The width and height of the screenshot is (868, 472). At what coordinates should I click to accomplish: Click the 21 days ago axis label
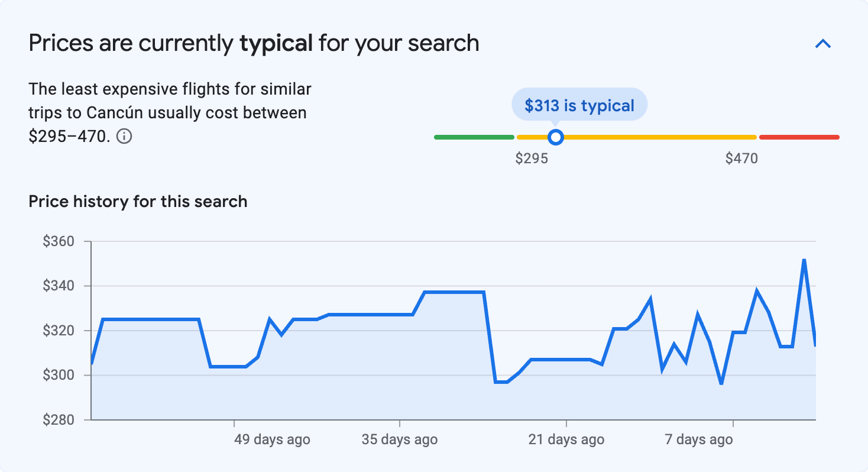565,439
